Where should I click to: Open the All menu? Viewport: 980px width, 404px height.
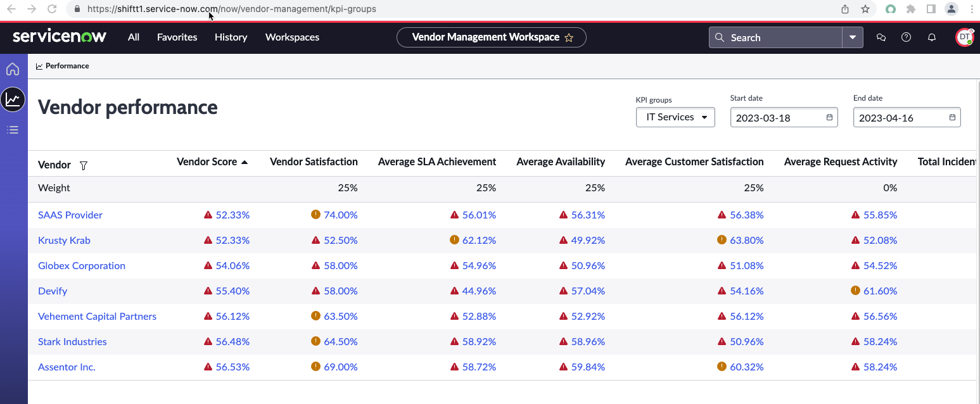tap(134, 37)
